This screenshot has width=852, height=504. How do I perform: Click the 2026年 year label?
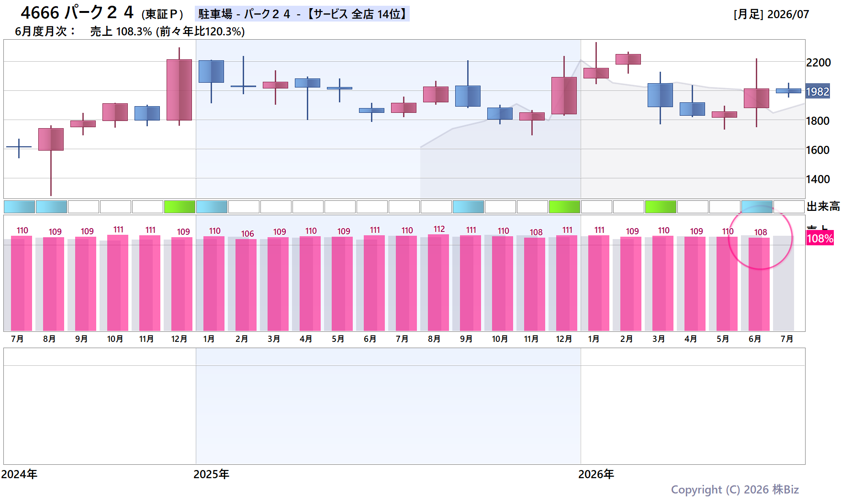[x=596, y=474]
